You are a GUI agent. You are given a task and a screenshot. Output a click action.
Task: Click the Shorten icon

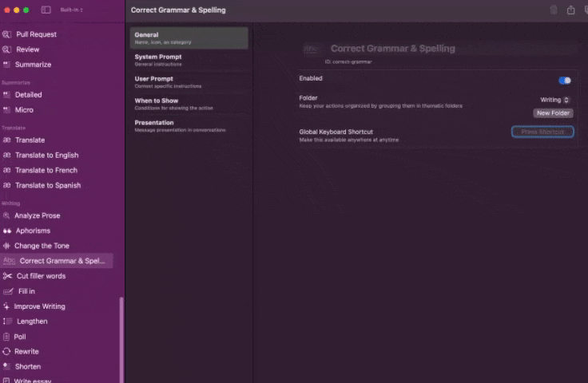point(6,366)
